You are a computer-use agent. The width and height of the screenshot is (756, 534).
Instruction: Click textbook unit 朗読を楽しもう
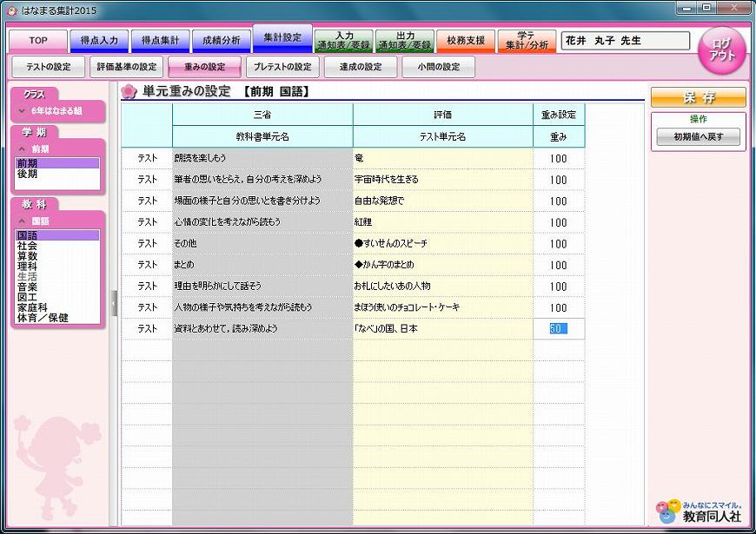[200, 158]
